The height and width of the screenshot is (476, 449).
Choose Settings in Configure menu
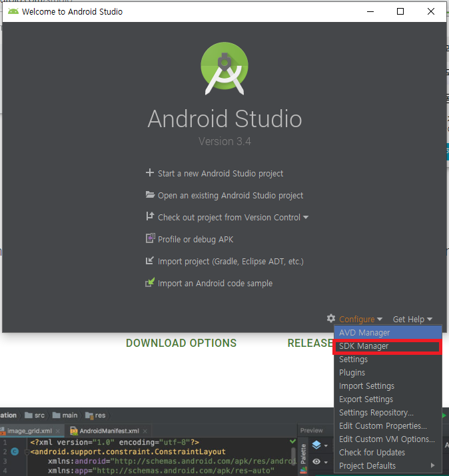pos(388,359)
